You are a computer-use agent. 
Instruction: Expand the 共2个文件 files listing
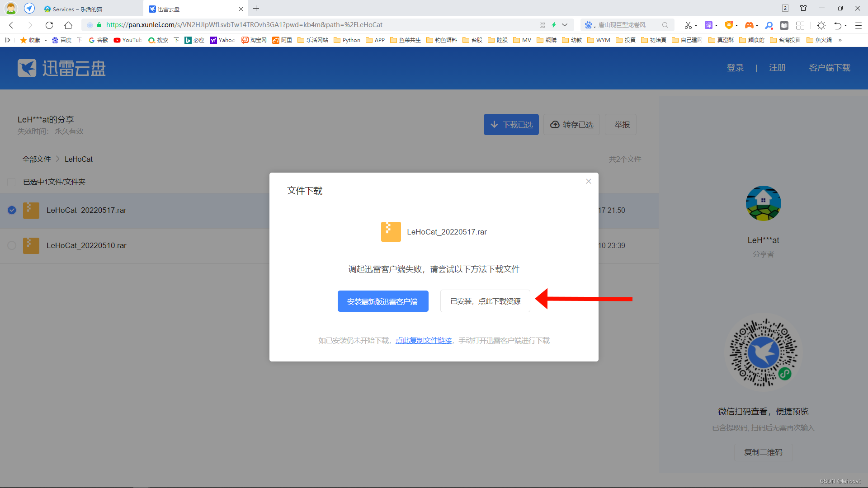pyautogui.click(x=625, y=159)
